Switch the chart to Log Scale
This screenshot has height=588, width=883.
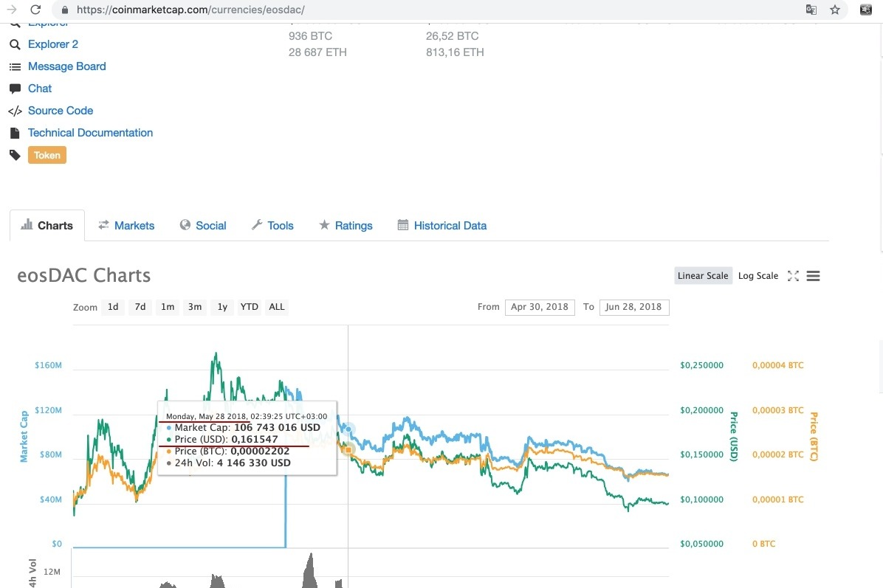tap(758, 276)
